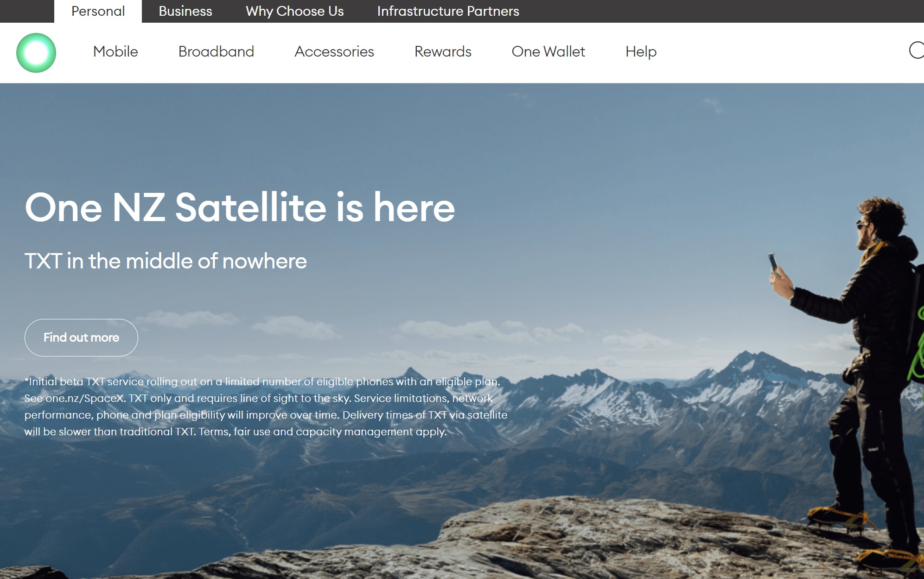The image size is (924, 579).
Task: Navigate to Rewards section
Action: pyautogui.click(x=442, y=52)
